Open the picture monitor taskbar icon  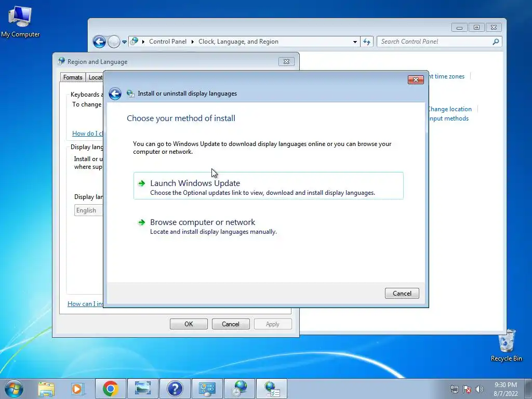pos(143,389)
